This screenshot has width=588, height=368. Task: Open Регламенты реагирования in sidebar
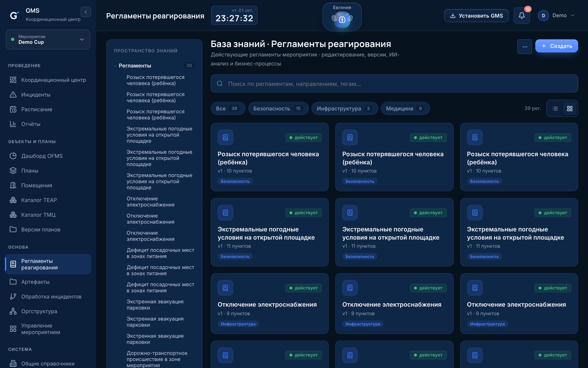click(48, 264)
